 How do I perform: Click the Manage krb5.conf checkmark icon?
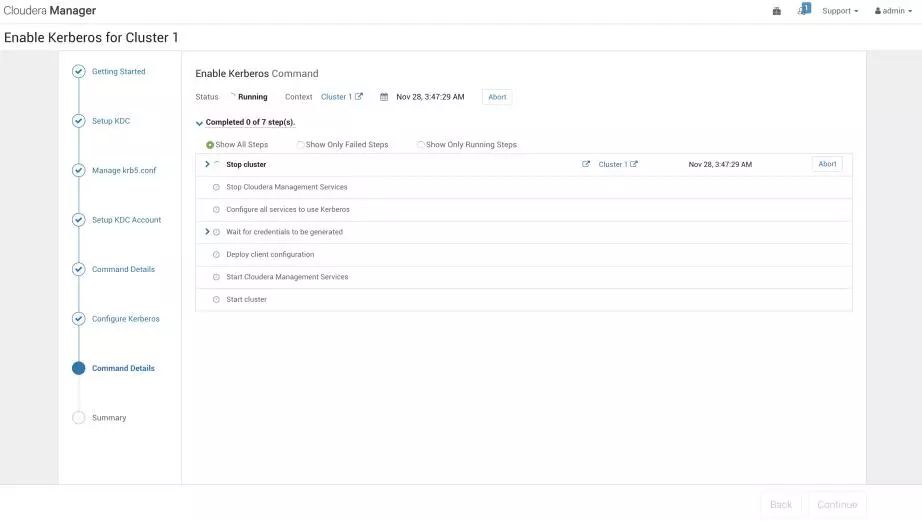point(78,170)
